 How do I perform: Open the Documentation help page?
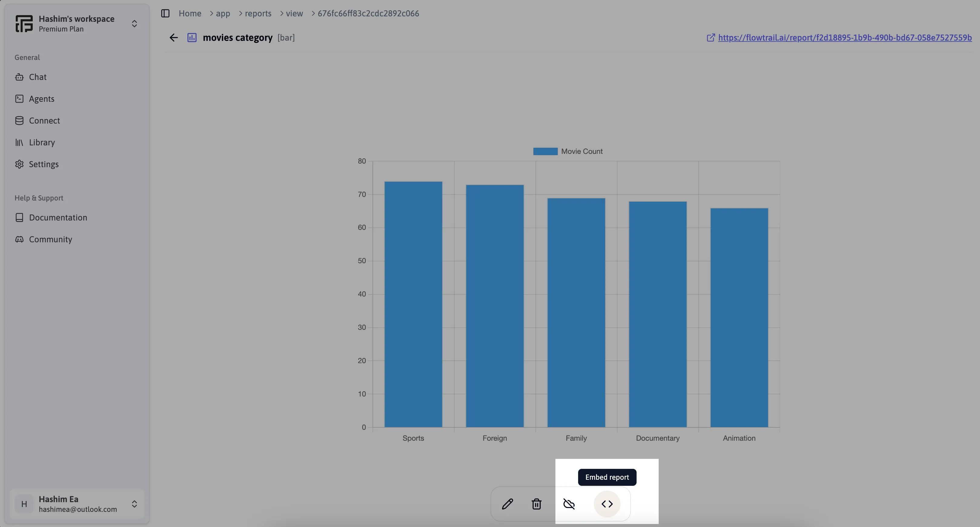(58, 217)
